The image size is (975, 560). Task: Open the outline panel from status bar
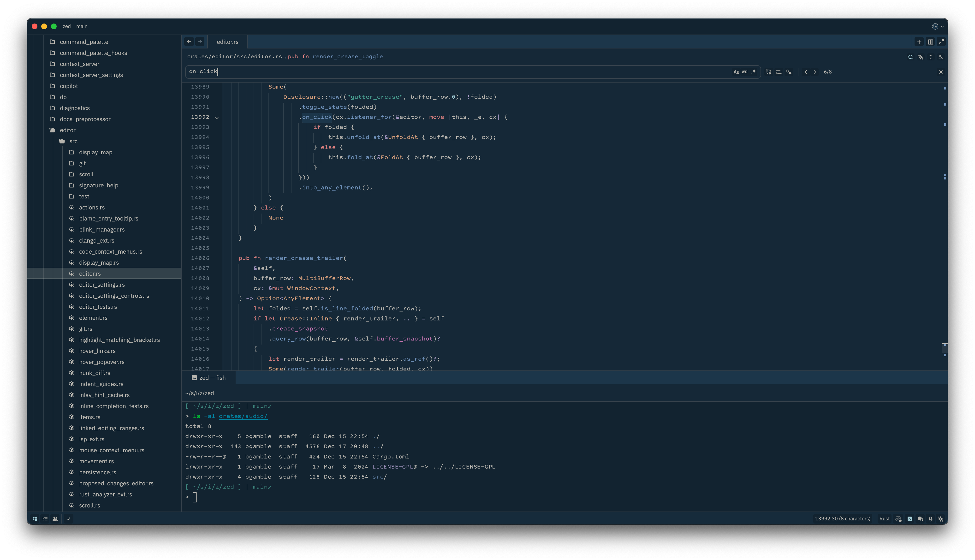coord(45,518)
